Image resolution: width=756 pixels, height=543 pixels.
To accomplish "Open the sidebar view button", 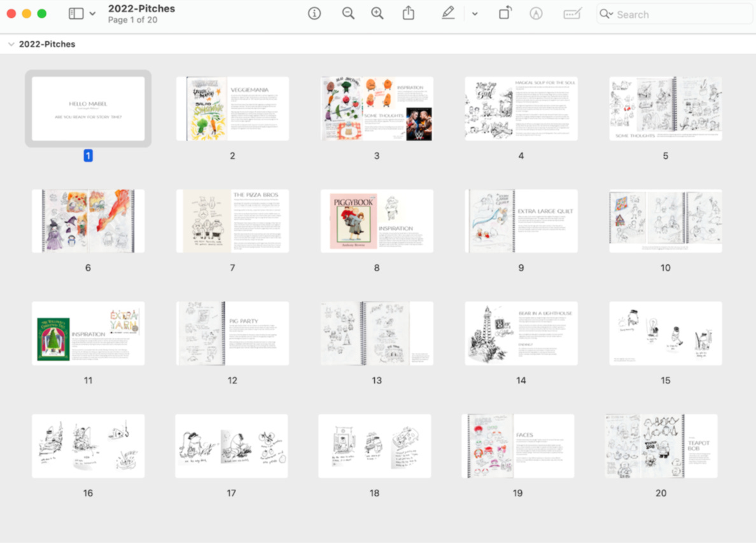I will (76, 13).
